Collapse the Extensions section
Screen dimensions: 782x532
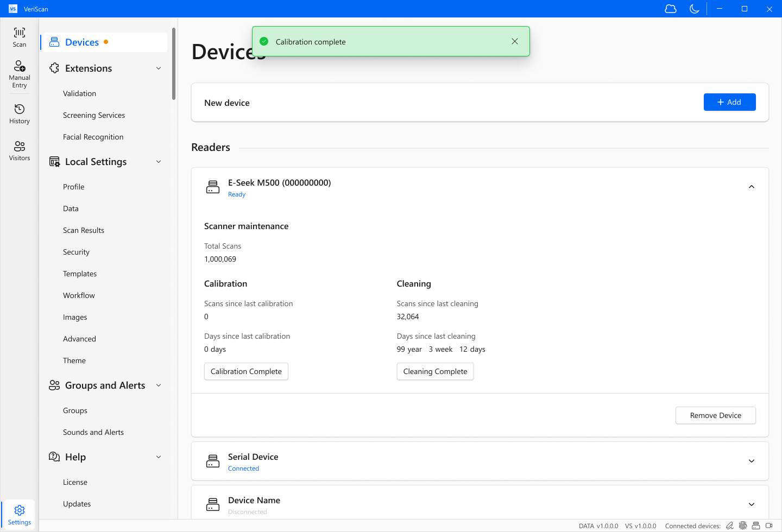(159, 68)
